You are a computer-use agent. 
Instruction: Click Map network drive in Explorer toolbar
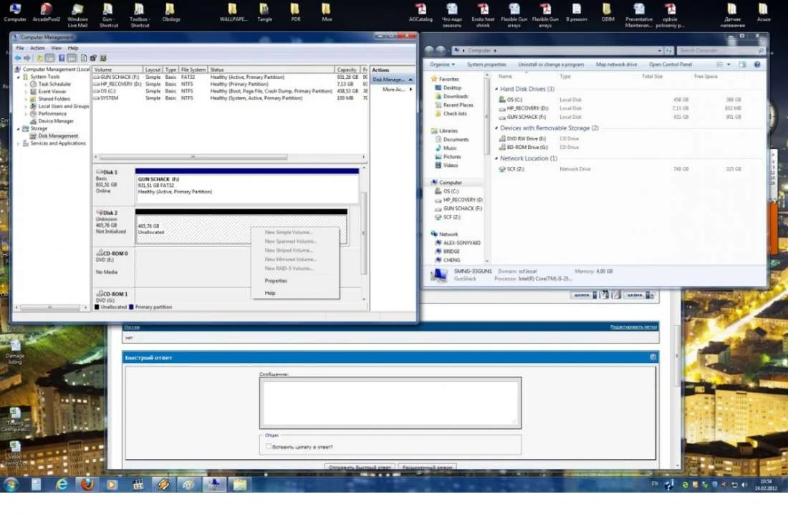click(x=616, y=64)
